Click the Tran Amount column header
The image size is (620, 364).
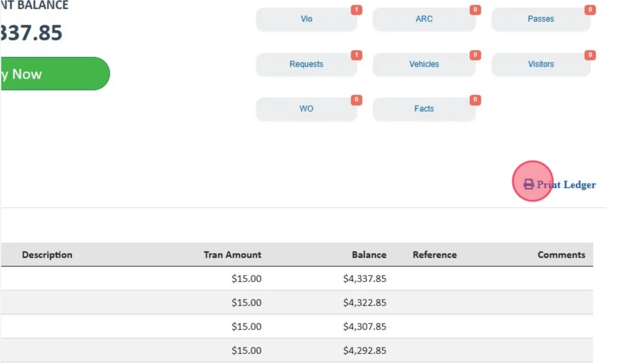click(232, 255)
